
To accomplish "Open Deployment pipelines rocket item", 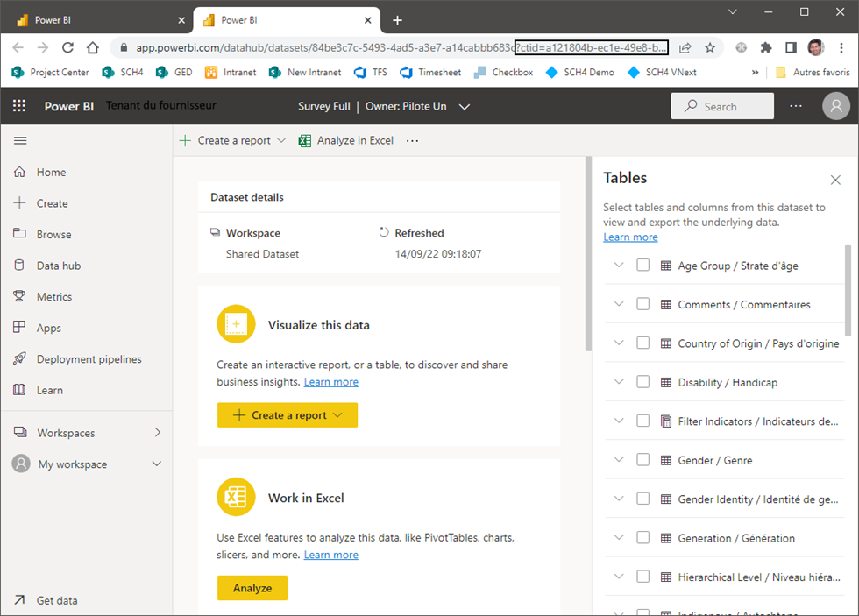I will pyautogui.click(x=89, y=359).
